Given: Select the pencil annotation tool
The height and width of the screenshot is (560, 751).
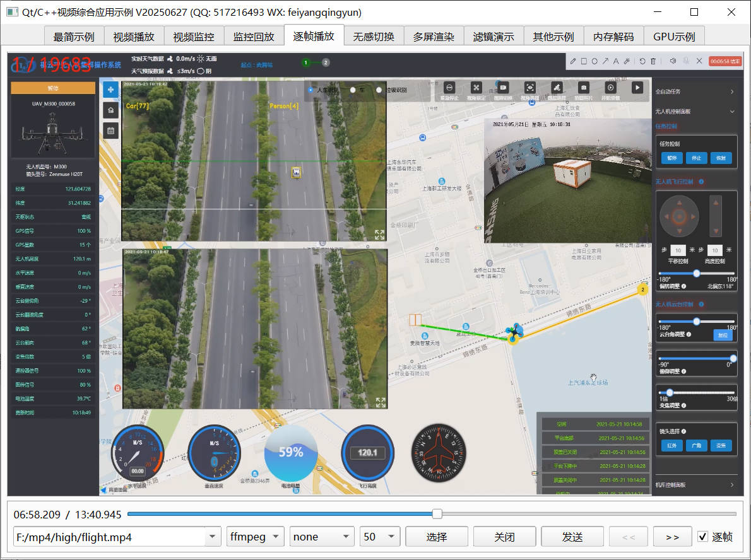Looking at the screenshot, I should (x=573, y=61).
